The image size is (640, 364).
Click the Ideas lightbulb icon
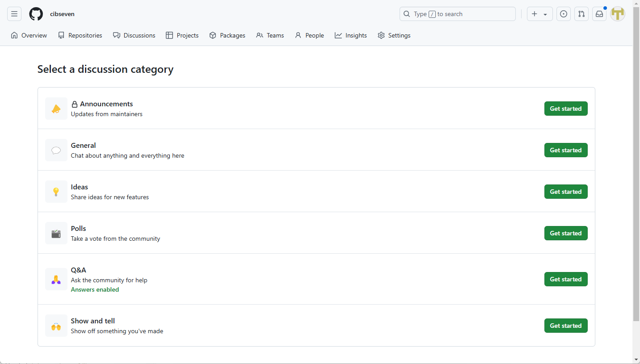[56, 191]
